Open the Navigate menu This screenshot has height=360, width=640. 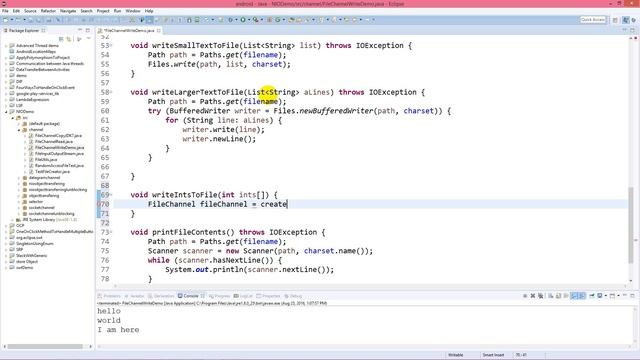click(68, 11)
